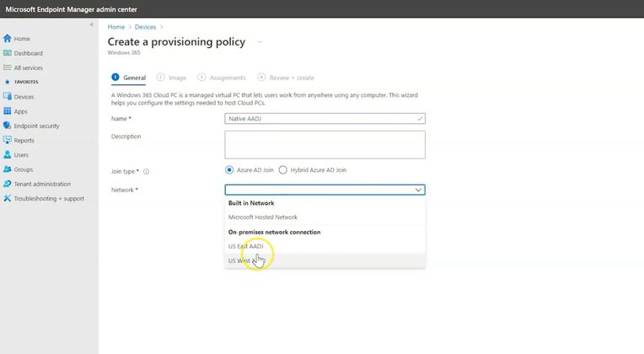This screenshot has height=354, width=644.
Task: Open the Dashboard sidebar label
Action: coord(29,53)
